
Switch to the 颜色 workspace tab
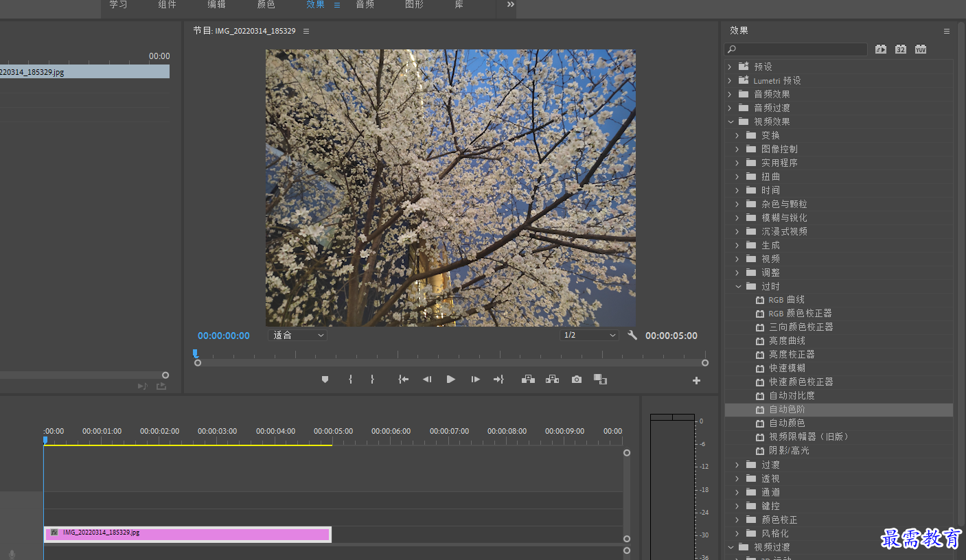tap(266, 5)
